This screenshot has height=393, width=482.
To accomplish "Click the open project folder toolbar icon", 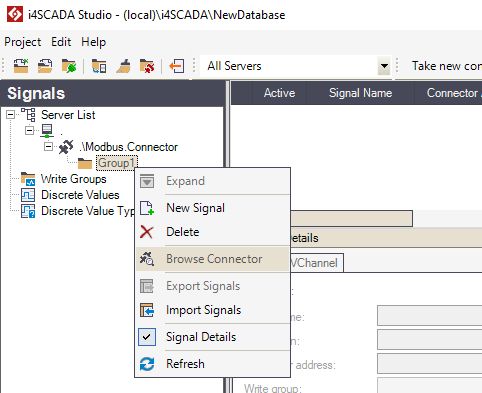I will [x=45, y=66].
